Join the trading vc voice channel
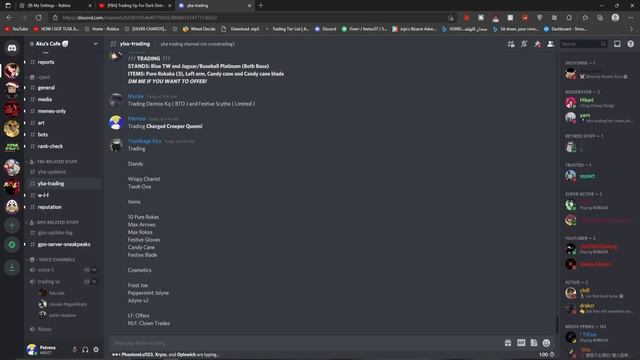Screen dimensions: 640x360 (x=63, y=282)
